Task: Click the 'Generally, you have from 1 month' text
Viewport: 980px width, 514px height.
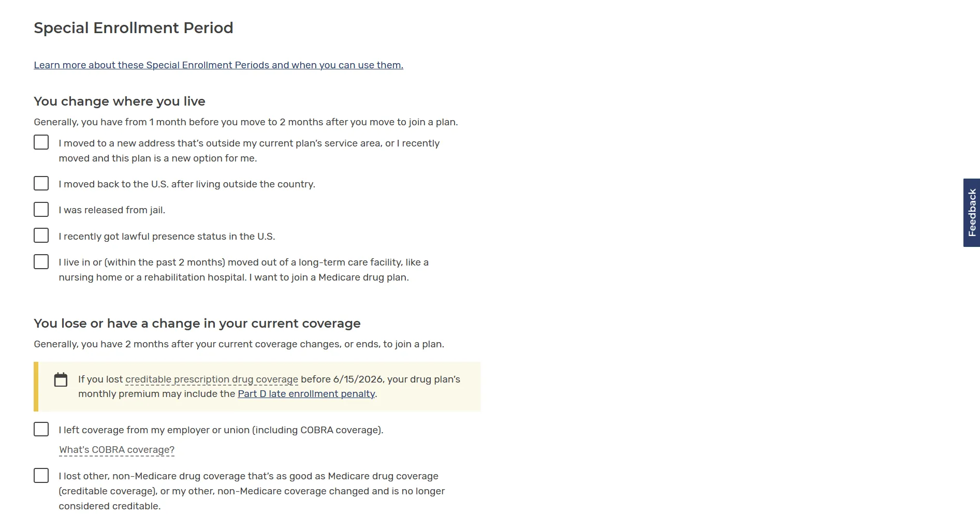Action: (246, 122)
